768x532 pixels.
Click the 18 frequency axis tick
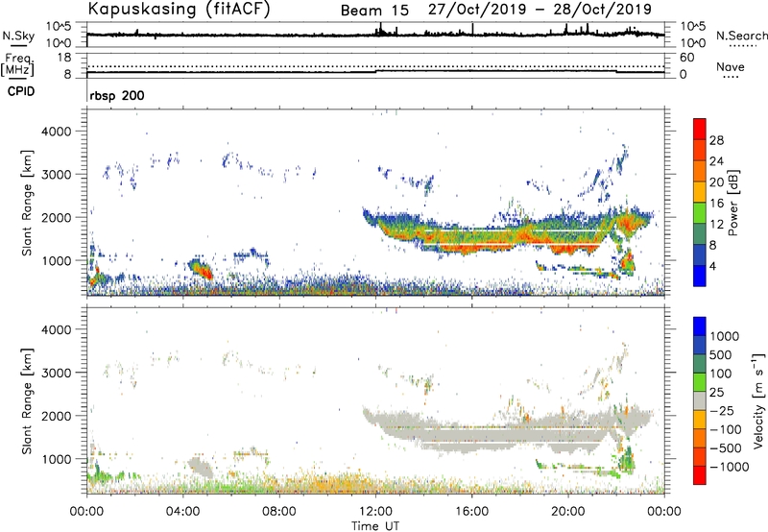[64, 58]
